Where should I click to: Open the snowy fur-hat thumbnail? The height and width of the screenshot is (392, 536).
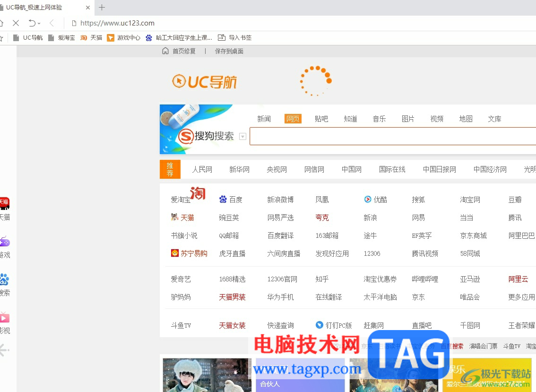click(x=207, y=375)
